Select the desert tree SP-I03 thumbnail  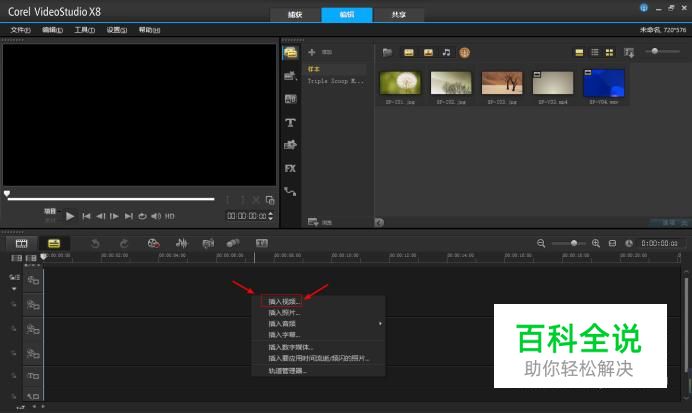(x=502, y=83)
